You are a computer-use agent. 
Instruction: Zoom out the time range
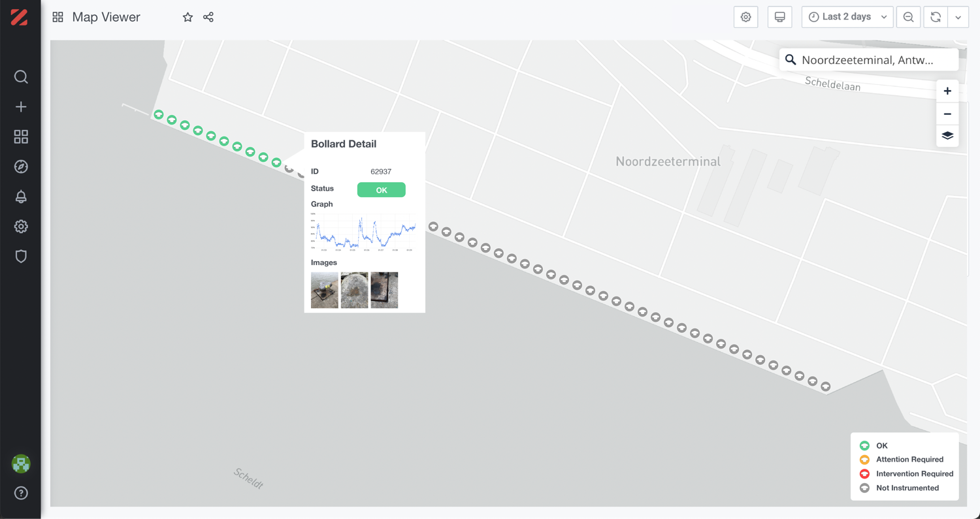(908, 17)
